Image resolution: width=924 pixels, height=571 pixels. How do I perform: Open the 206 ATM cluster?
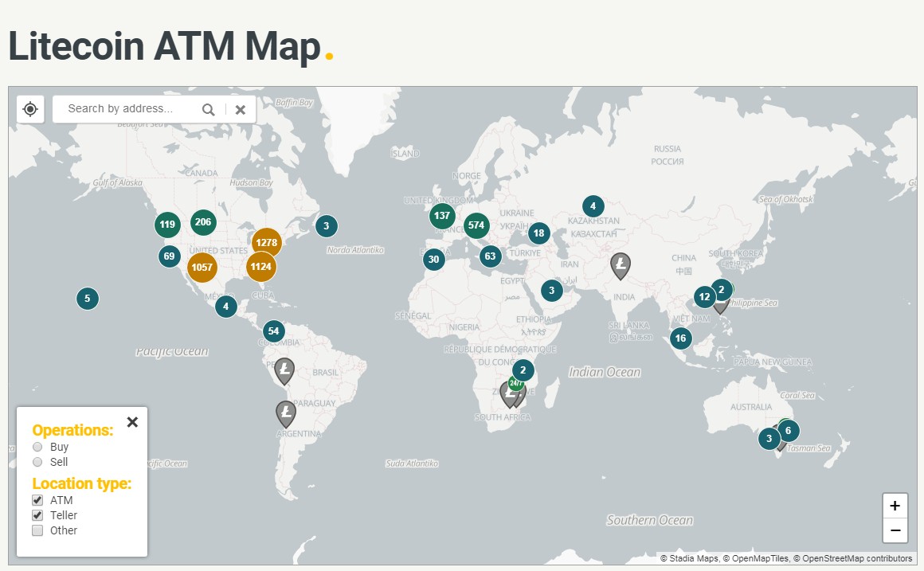coord(203,222)
